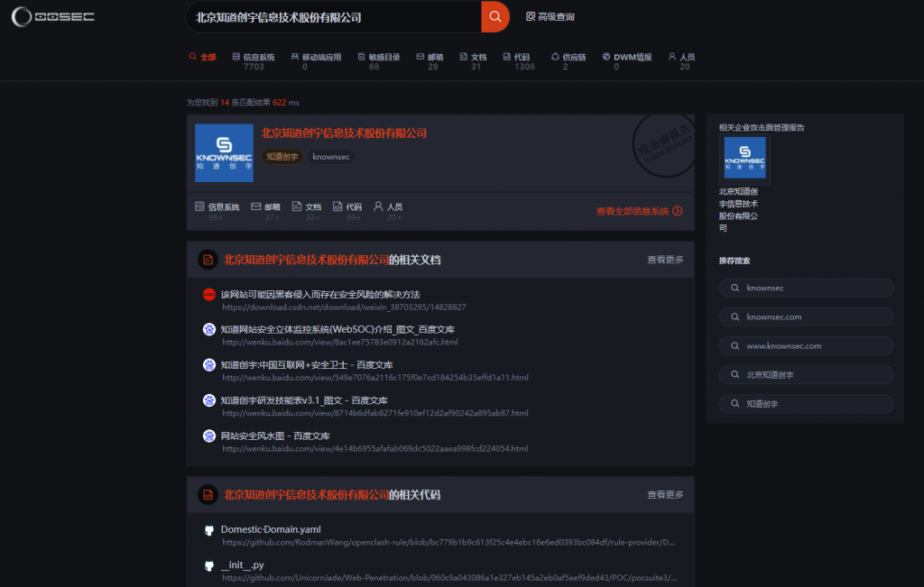Open 知道创宇研发技能表v3.1 document
924x587 pixels.
tap(304, 400)
